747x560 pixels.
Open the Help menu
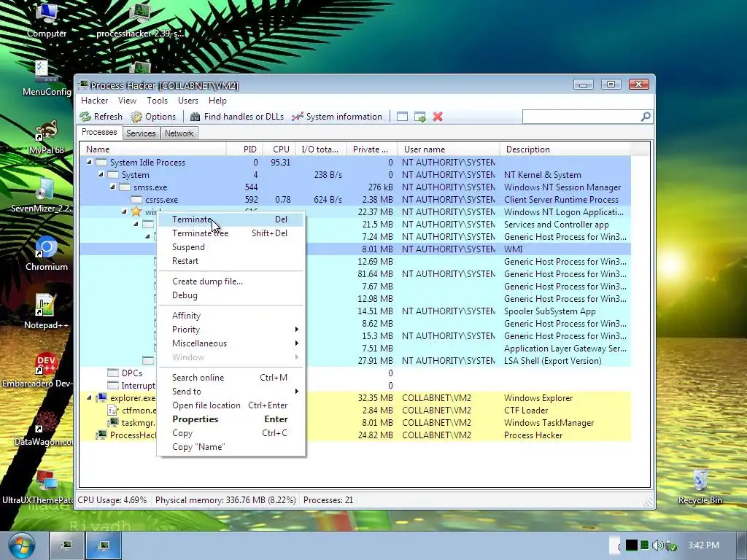[x=217, y=101]
